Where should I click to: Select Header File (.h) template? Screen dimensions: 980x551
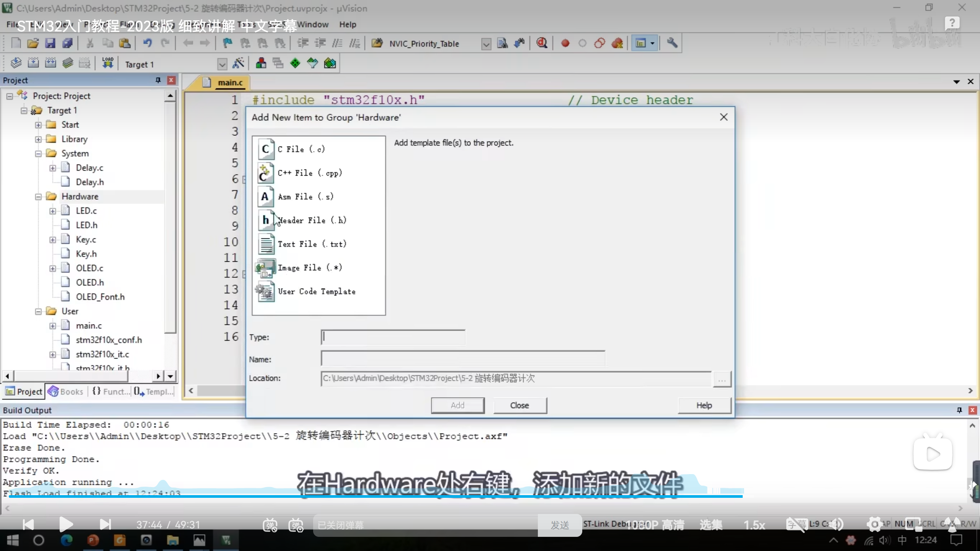pos(312,220)
